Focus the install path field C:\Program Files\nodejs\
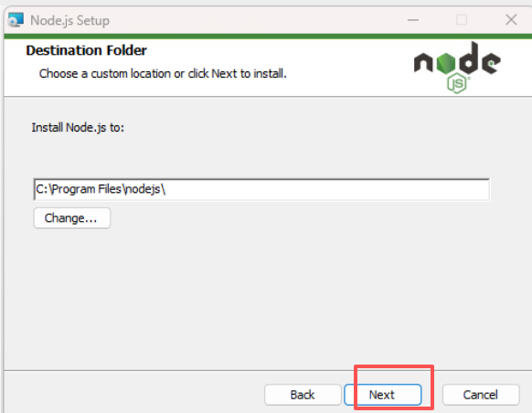 pos(261,189)
